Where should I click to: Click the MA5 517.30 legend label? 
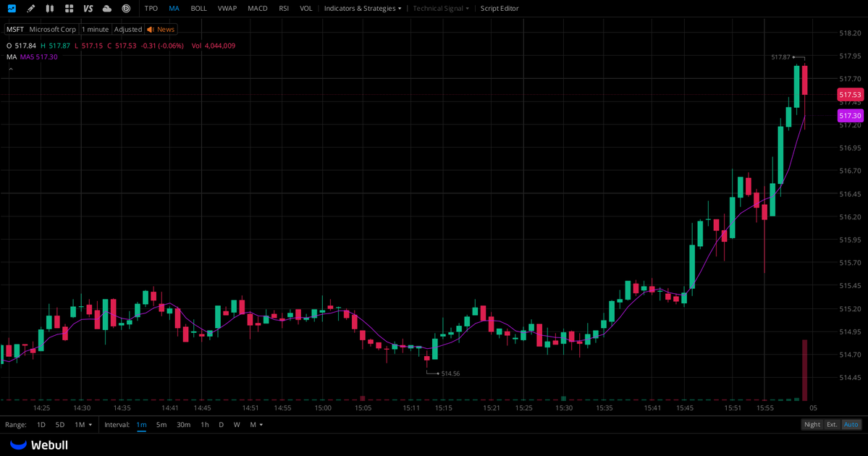click(39, 57)
